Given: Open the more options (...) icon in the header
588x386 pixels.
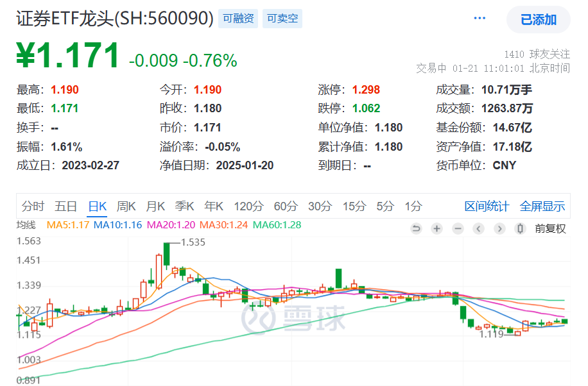Looking at the screenshot, I should (479, 17).
